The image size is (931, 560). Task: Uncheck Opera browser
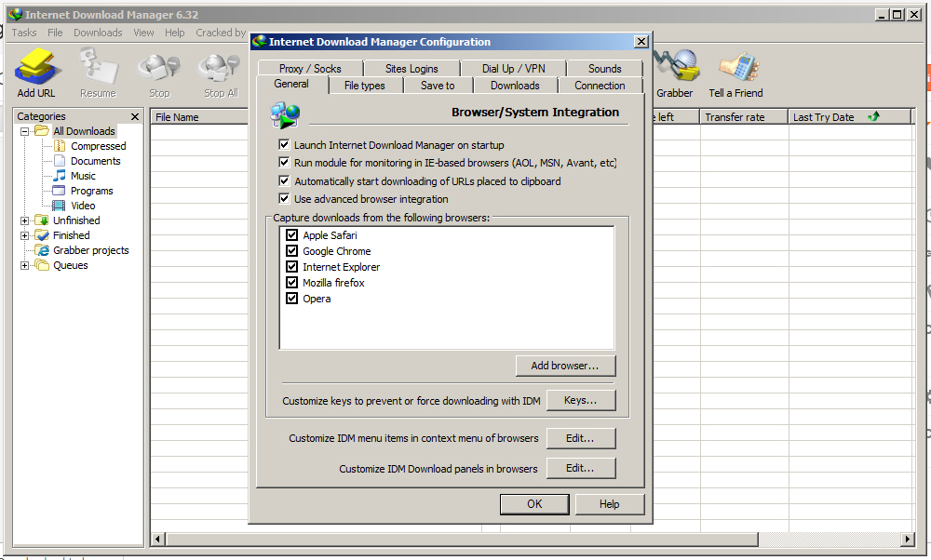tap(292, 299)
